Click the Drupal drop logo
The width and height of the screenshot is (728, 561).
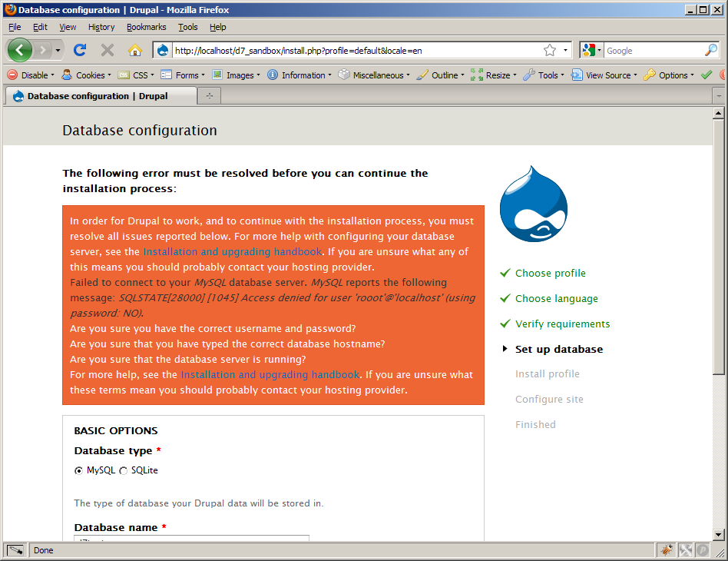coord(534,204)
